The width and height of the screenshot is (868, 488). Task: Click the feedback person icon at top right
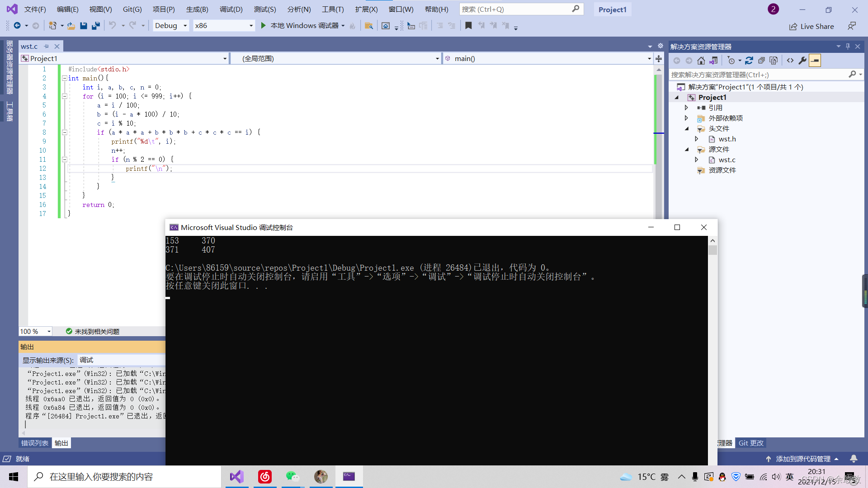852,26
